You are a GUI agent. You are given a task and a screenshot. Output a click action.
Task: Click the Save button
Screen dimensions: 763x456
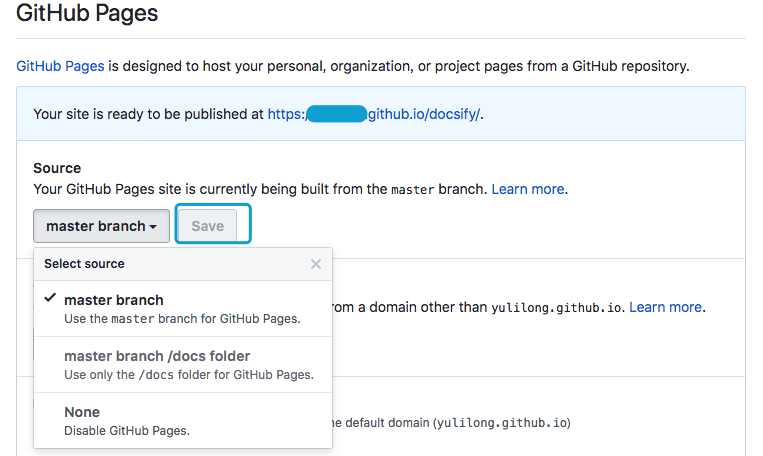pos(207,226)
